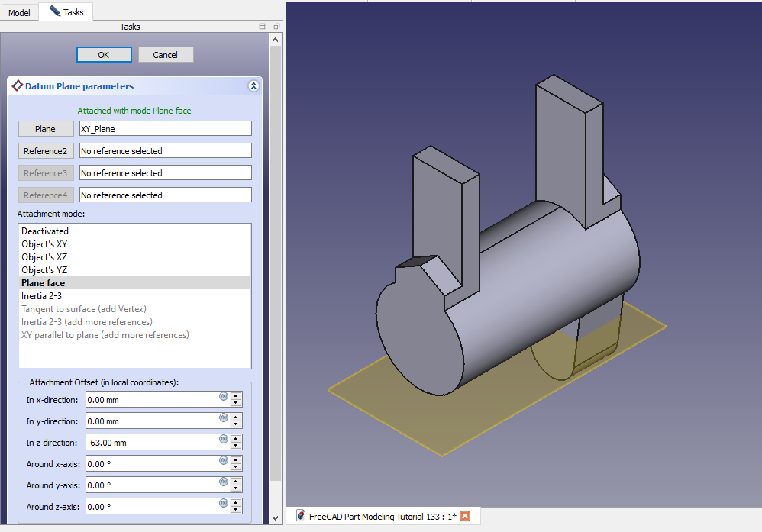Open expression editor for x-direction offset
The width and height of the screenshot is (762, 532).
coord(224,396)
